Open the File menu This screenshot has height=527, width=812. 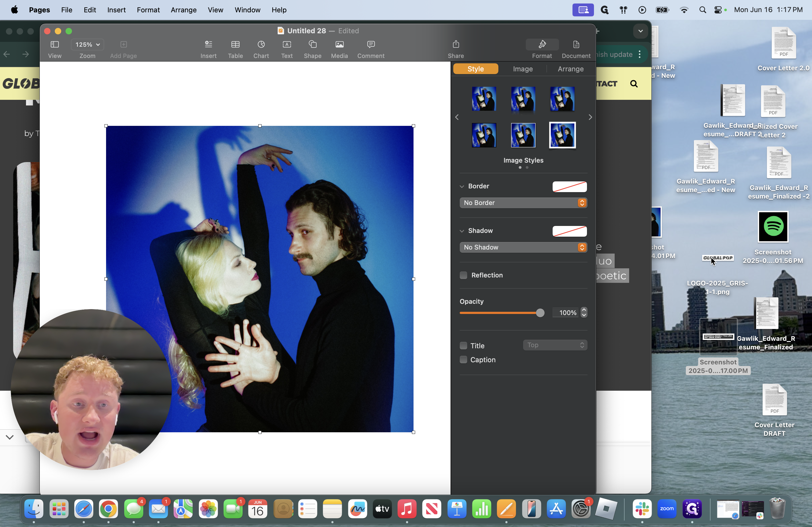(x=67, y=10)
